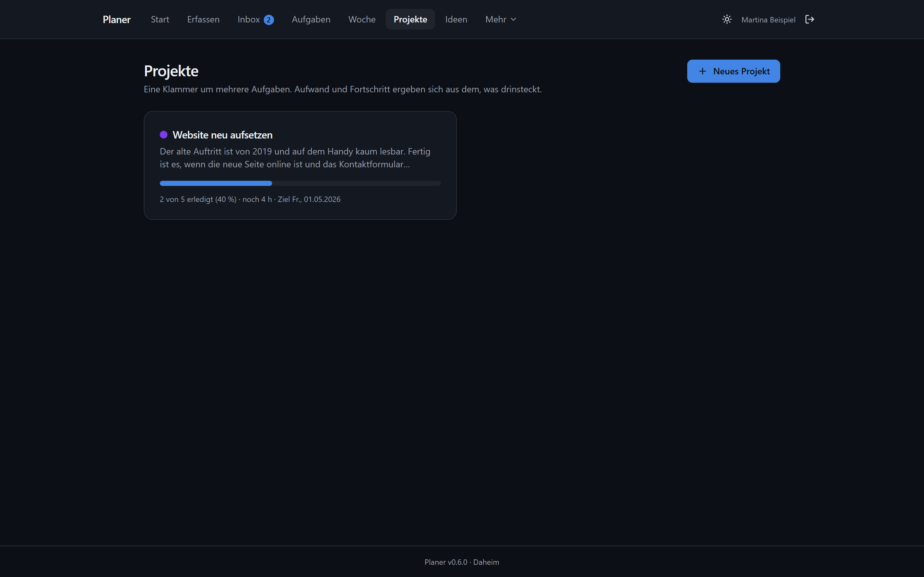Screen dimensions: 924x577
Task: Click the Planer logo
Action: (116, 20)
